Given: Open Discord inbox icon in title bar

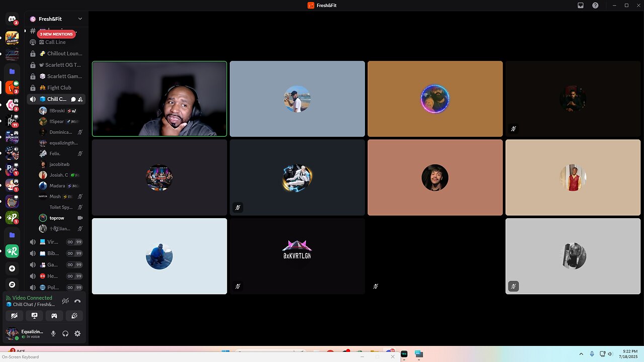Looking at the screenshot, I should [581, 5].
